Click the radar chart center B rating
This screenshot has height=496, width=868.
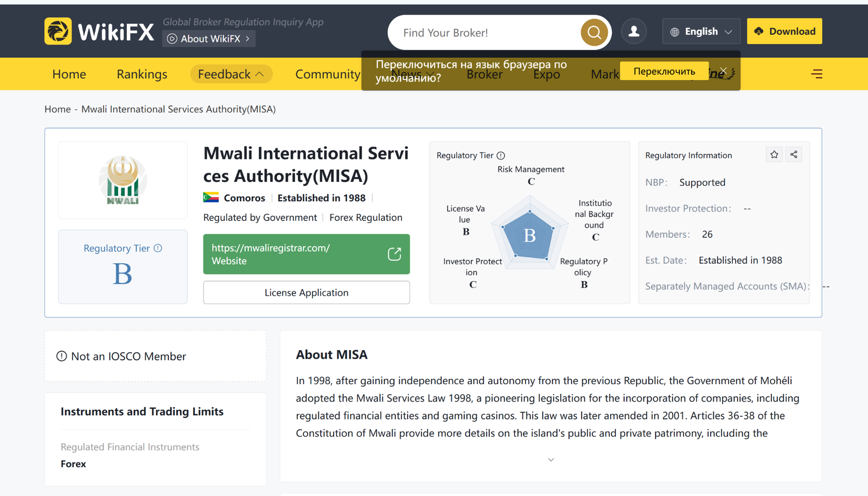(x=529, y=236)
